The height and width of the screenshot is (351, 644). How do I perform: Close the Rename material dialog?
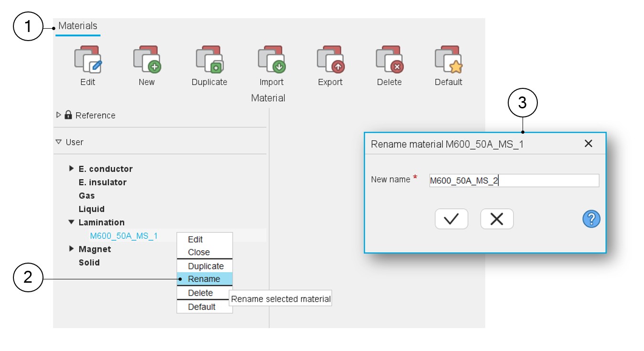coord(589,143)
